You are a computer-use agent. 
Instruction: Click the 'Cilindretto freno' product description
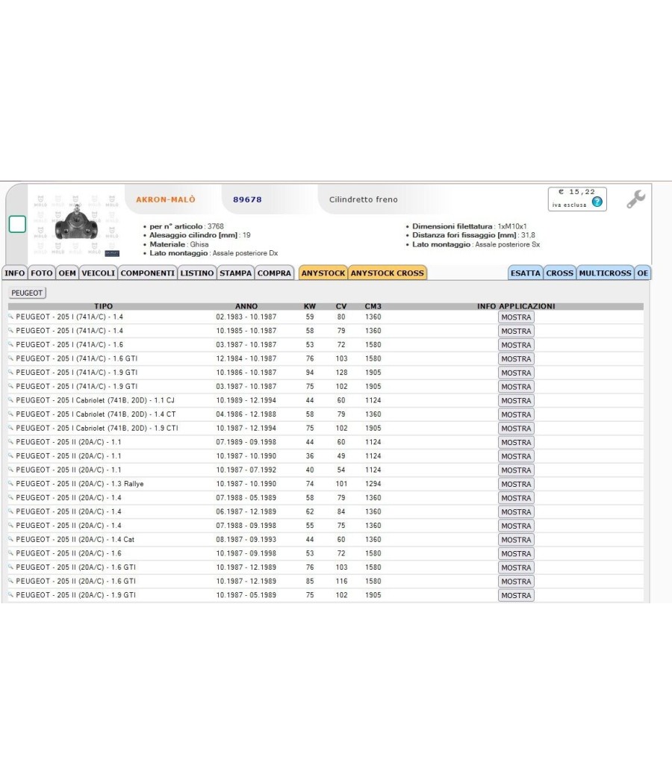364,199
